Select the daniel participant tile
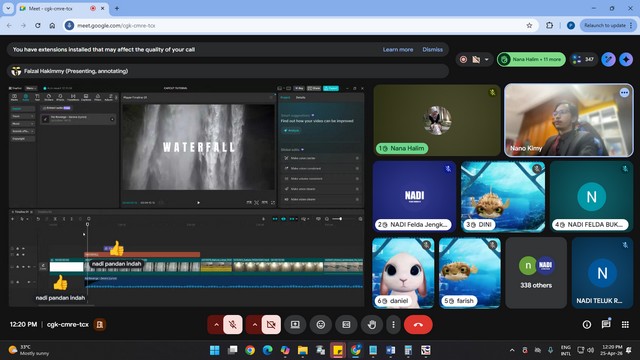This screenshot has width=640, height=360. click(403, 273)
